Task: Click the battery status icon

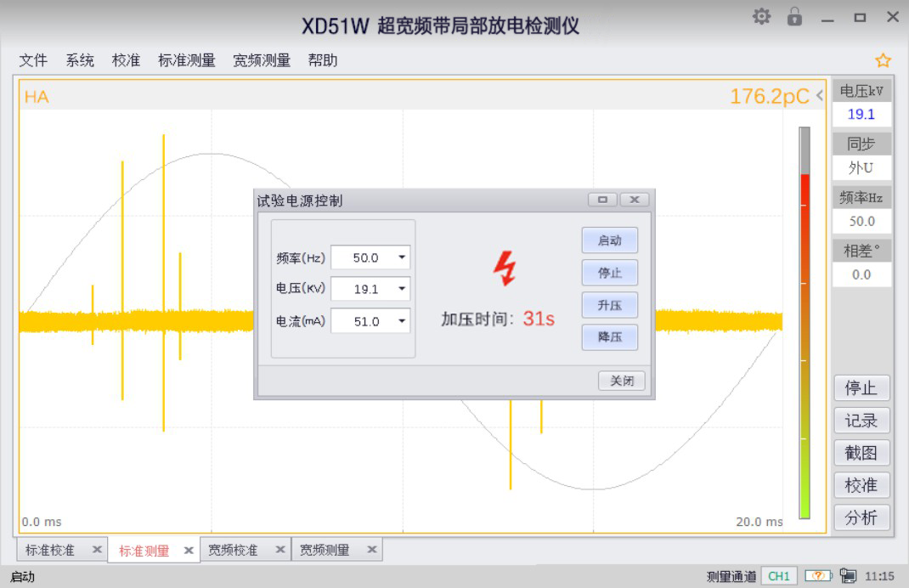Action: 818,576
